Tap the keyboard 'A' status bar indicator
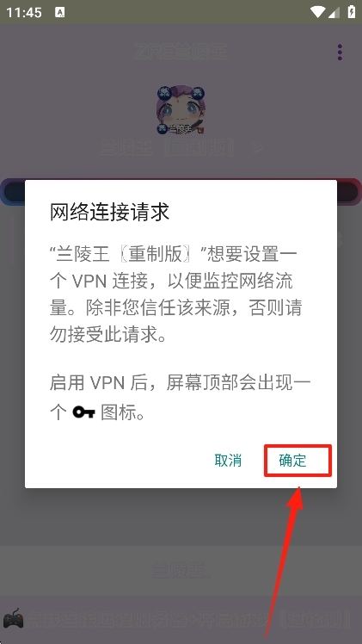Screen dimensions: 362x644 coord(60,12)
